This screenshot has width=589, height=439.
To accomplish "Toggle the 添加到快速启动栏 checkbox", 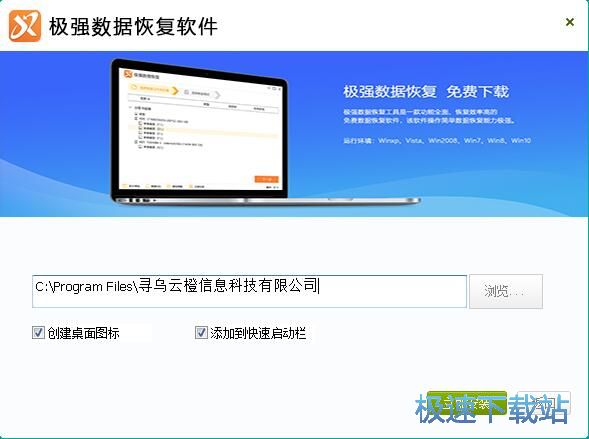I will 201,332.
